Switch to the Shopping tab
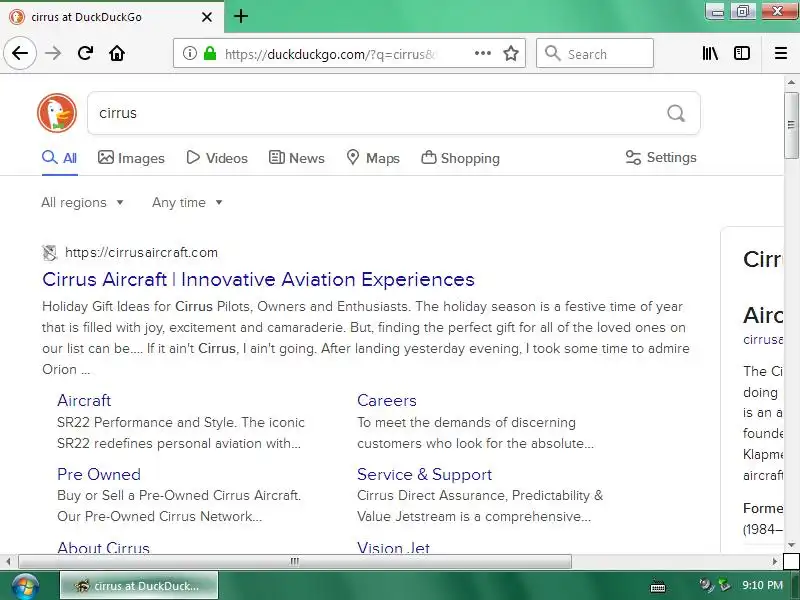This screenshot has width=800, height=600. point(460,158)
